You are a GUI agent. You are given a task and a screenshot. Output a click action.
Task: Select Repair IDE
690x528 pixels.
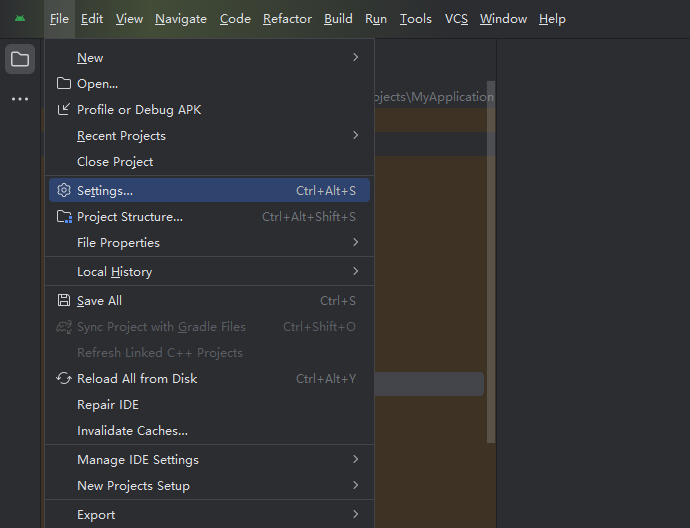[209, 404]
